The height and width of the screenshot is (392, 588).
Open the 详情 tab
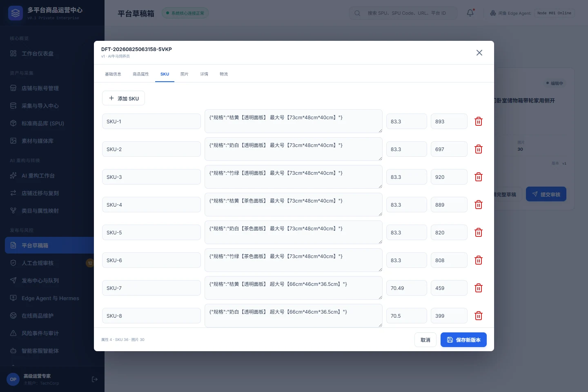[x=204, y=74]
